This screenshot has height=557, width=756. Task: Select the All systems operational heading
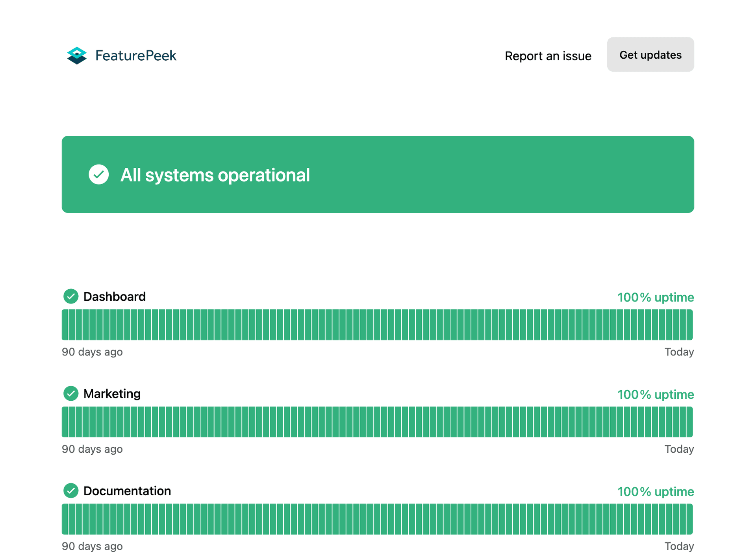(215, 175)
